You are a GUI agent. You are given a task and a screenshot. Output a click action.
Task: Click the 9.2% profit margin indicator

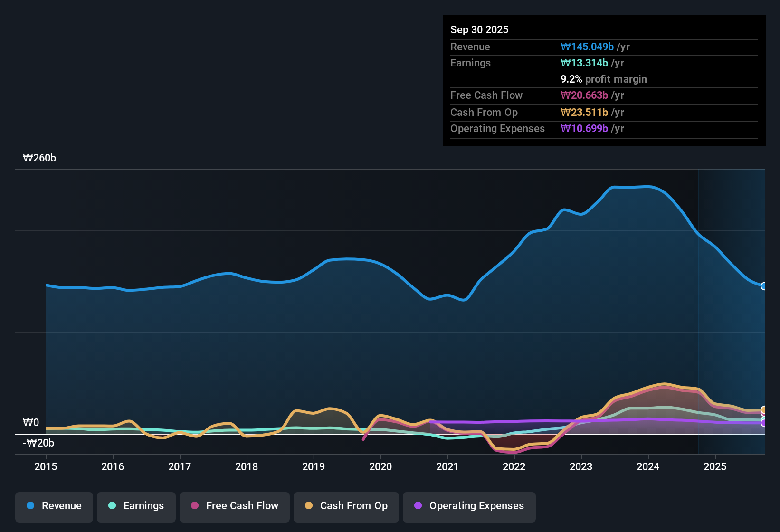[603, 79]
